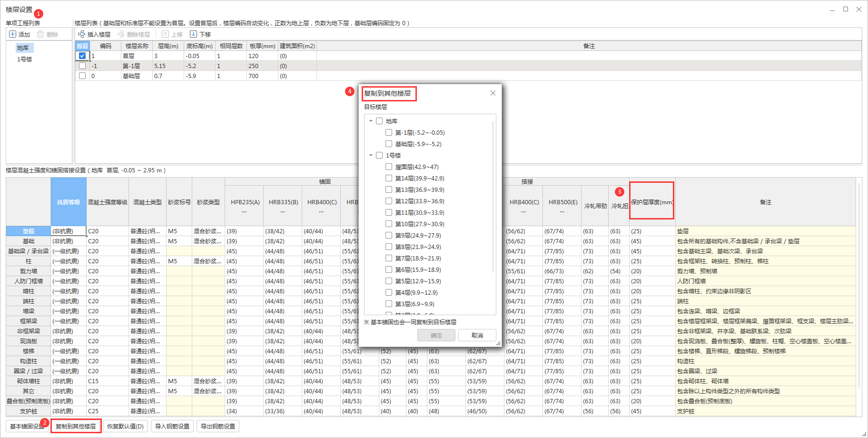This screenshot has width=868, height=438.
Task: Click the 删除 trash icon in project list
Action: coord(40,34)
